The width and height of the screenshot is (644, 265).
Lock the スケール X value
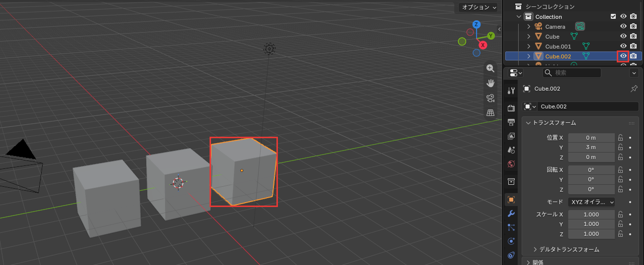pyautogui.click(x=620, y=214)
